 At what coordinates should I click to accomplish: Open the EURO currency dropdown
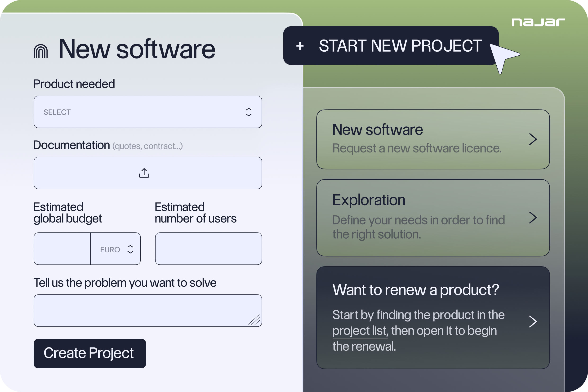pyautogui.click(x=115, y=249)
